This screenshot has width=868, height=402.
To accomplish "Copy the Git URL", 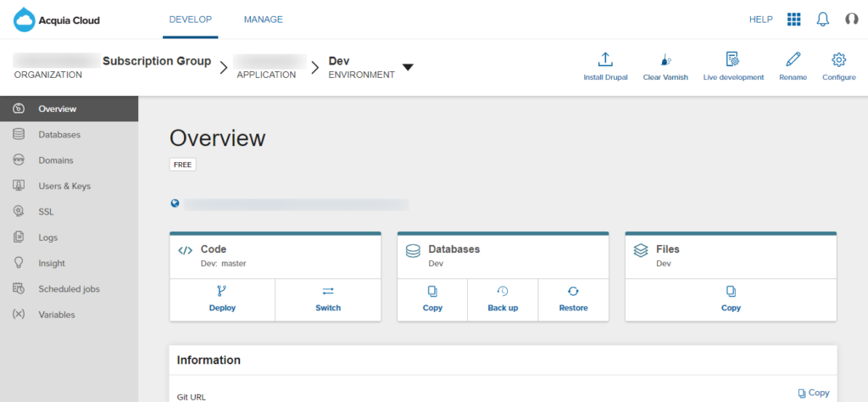I will tap(813, 393).
